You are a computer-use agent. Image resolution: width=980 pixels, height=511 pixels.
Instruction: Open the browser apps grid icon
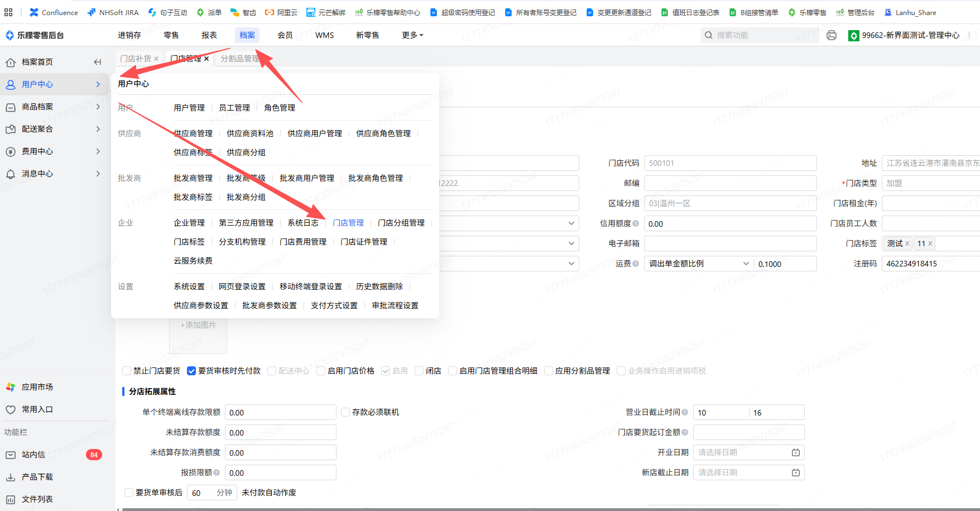coord(8,12)
